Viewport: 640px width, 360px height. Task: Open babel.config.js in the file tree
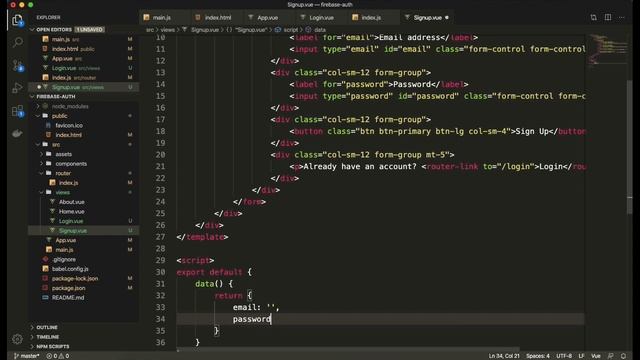tap(70, 269)
